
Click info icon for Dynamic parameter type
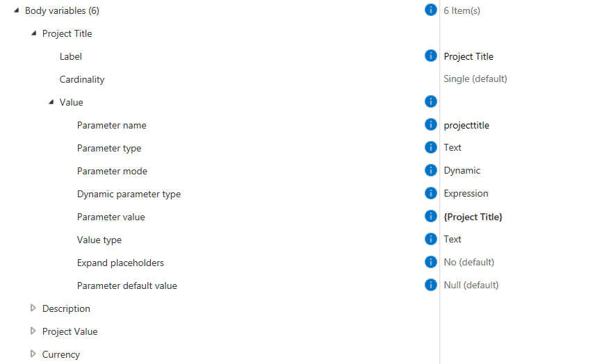[x=430, y=194]
